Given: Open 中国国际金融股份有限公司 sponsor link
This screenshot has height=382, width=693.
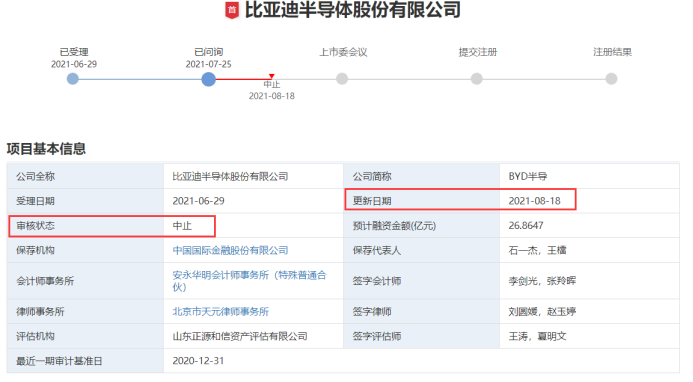Looking at the screenshot, I should (x=230, y=250).
